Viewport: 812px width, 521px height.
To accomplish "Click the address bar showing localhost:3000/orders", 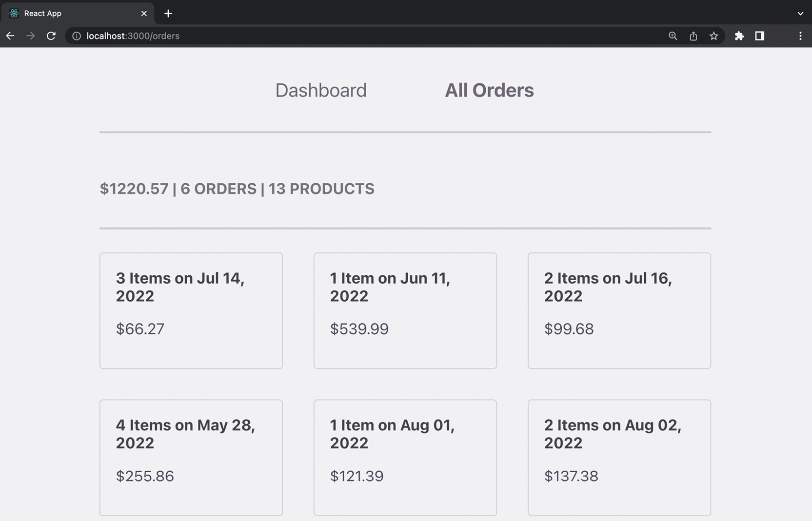I will [341, 36].
